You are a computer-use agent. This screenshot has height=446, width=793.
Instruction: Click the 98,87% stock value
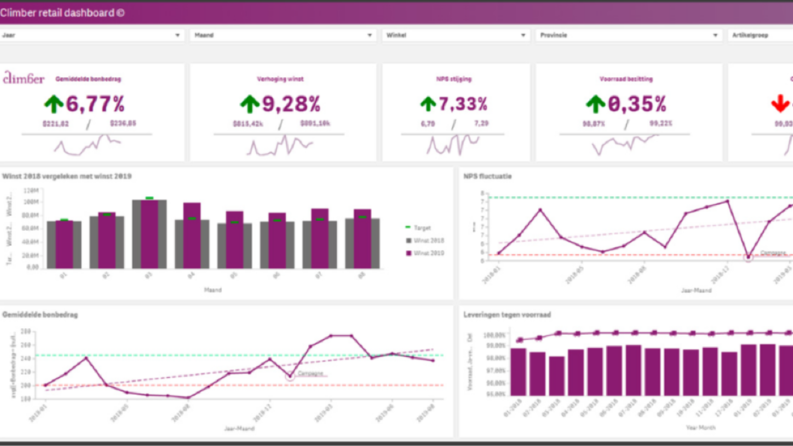[x=594, y=124]
